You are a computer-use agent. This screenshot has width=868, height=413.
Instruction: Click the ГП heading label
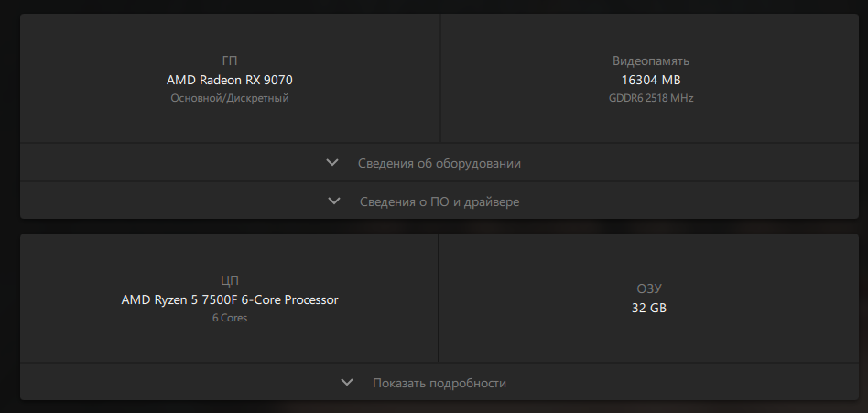[230, 60]
